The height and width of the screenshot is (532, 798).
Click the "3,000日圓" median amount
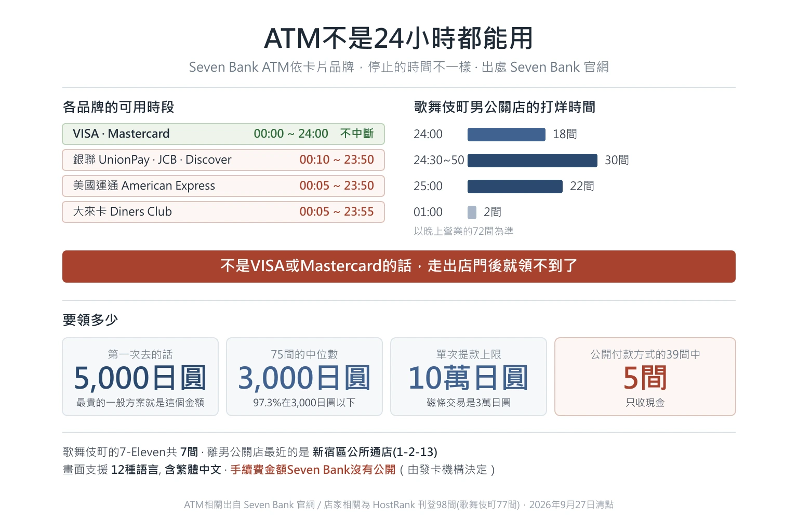(x=304, y=378)
